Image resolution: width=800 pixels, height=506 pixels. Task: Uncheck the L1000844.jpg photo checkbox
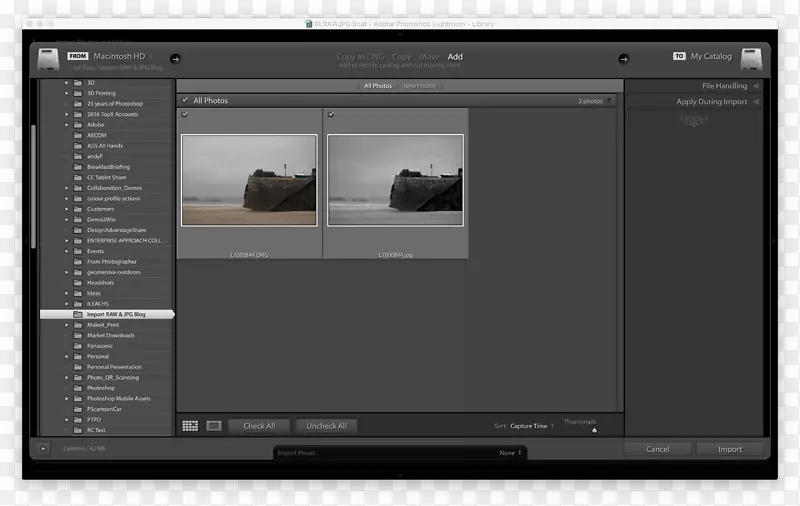331,115
